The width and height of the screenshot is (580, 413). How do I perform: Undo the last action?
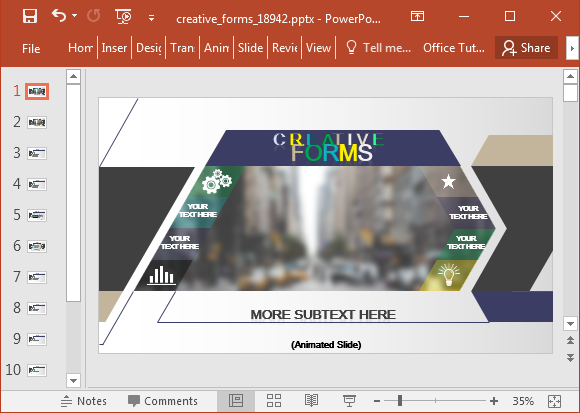point(59,16)
